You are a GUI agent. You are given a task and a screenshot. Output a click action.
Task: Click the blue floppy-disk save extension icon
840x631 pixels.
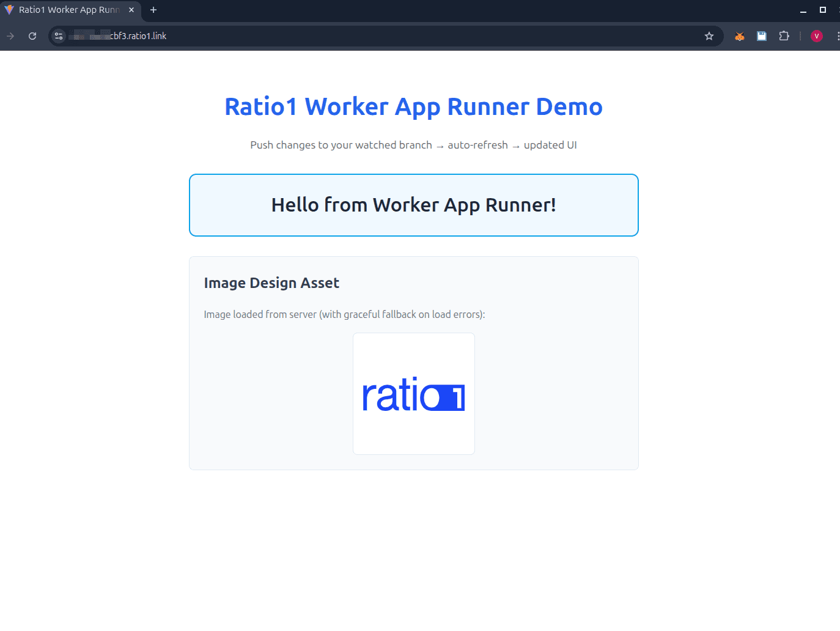pyautogui.click(x=762, y=36)
